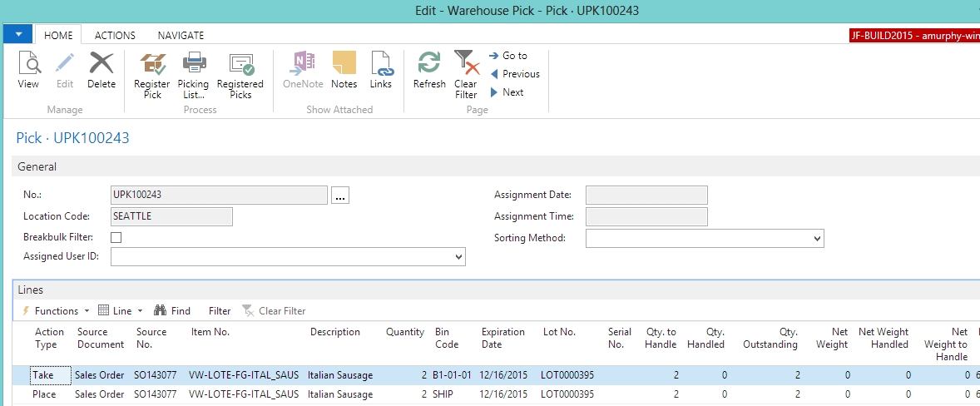This screenshot has width=980, height=406.
Task: Open the Sorting Method dropdown
Action: [816, 239]
